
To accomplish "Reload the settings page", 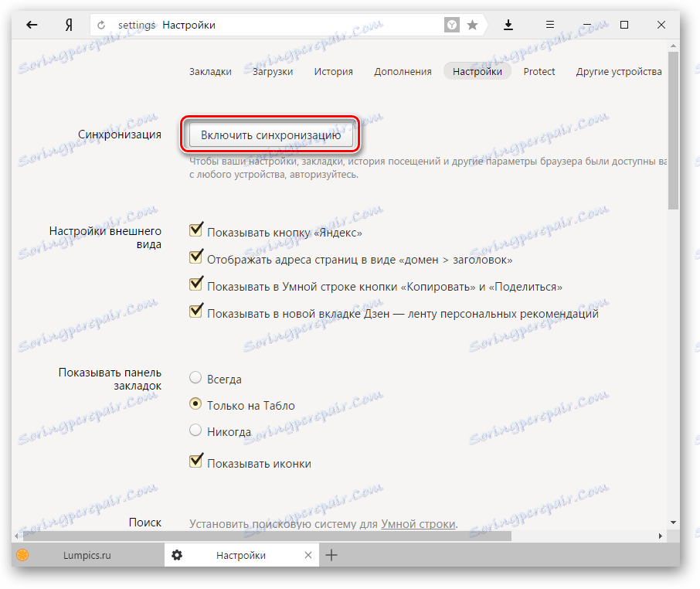I will click(100, 25).
